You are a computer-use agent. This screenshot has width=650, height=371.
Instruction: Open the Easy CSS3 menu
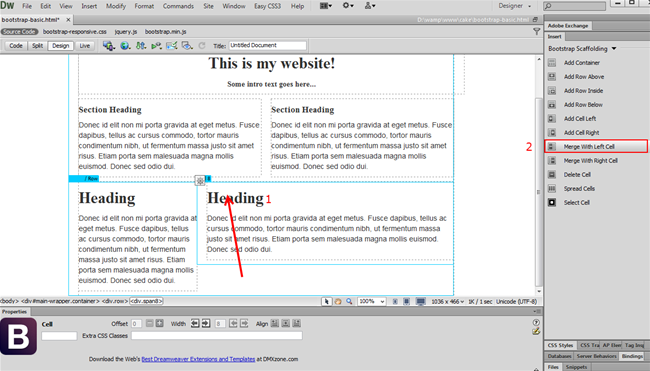coord(267,6)
